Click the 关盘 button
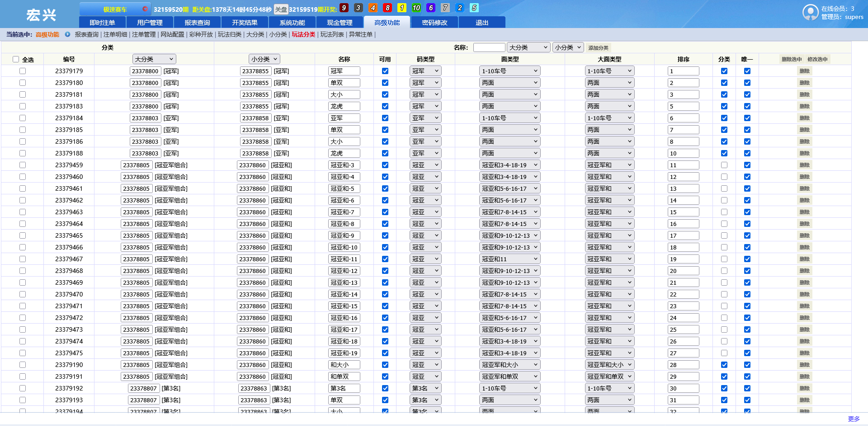 281,9
